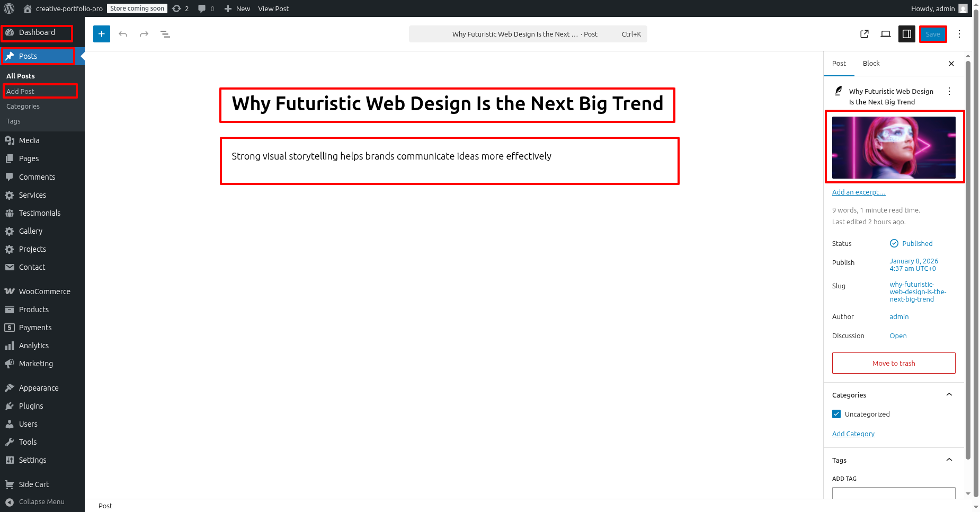
Task: Click the Add Category link
Action: 853,434
